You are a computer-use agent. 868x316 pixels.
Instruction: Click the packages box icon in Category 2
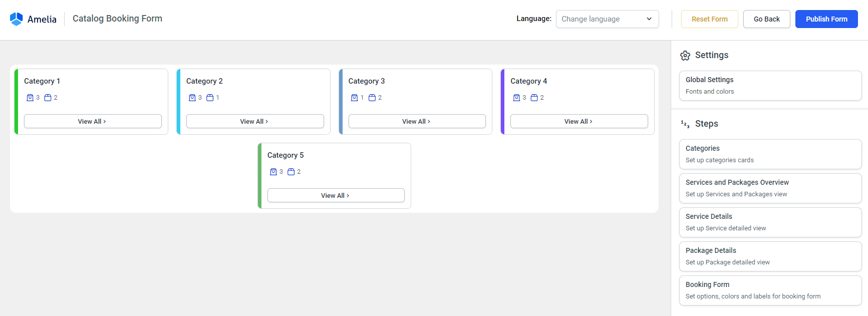point(210,98)
